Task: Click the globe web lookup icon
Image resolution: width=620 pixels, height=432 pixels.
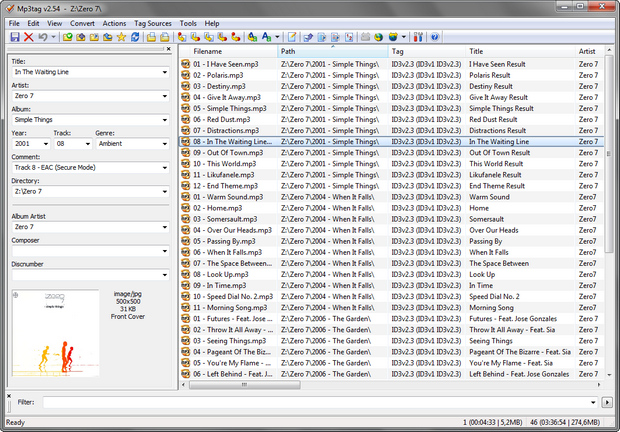Action: click(379, 37)
